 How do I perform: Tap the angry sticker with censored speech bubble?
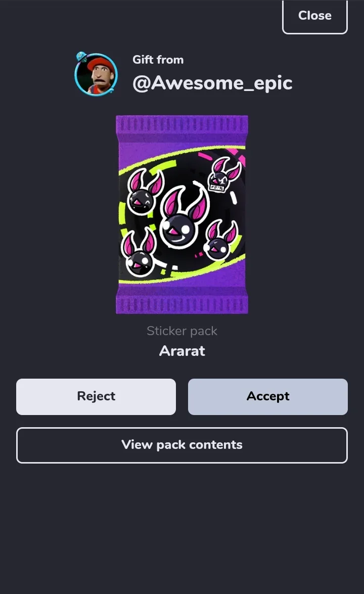click(x=224, y=175)
